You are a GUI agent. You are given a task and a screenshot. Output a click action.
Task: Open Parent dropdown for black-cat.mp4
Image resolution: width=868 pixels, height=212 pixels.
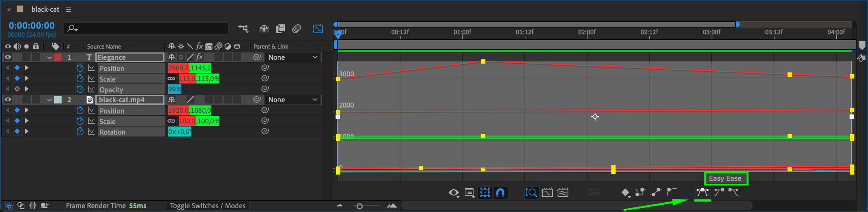[293, 100]
